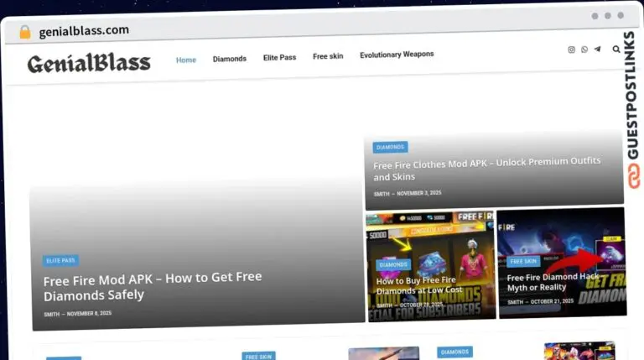644x360 pixels.
Task: Click the FREE SKIN tag on Diamond Hack card
Action: [x=524, y=261]
